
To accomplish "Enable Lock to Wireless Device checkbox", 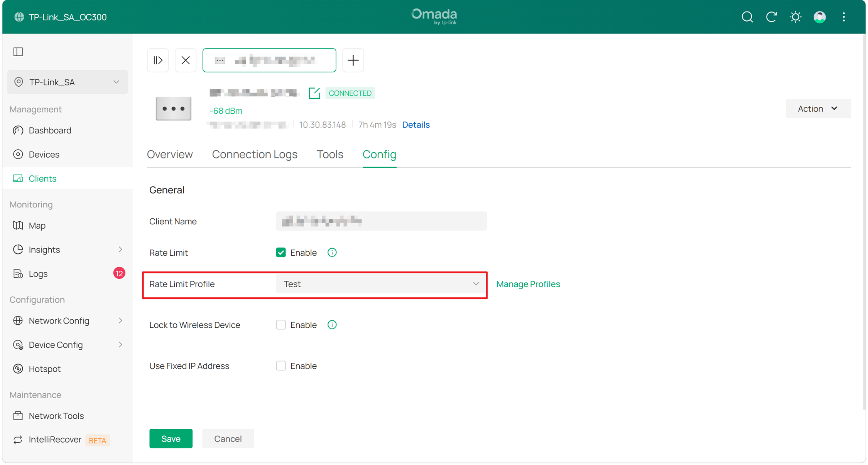I will [x=281, y=325].
